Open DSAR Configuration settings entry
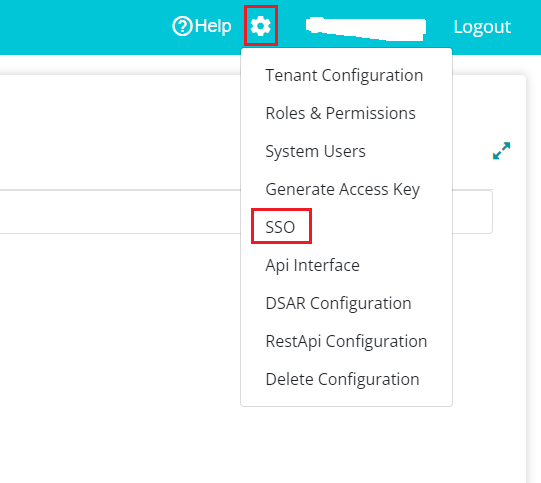 click(x=338, y=303)
